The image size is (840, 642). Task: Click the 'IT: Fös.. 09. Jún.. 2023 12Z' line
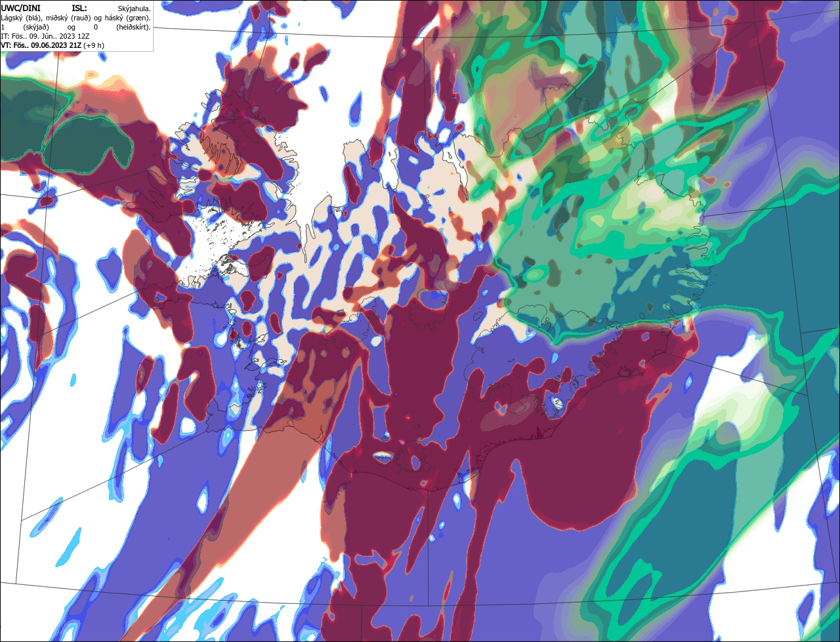pyautogui.click(x=45, y=36)
